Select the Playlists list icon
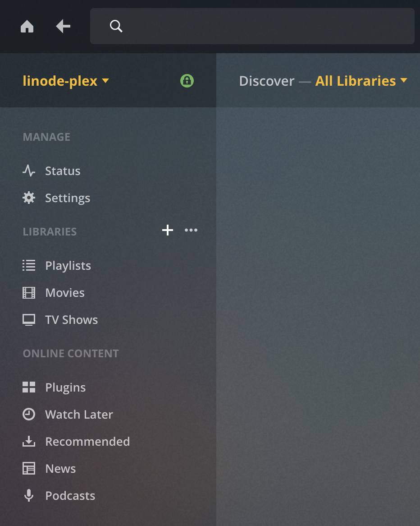The image size is (420, 526). coord(29,265)
